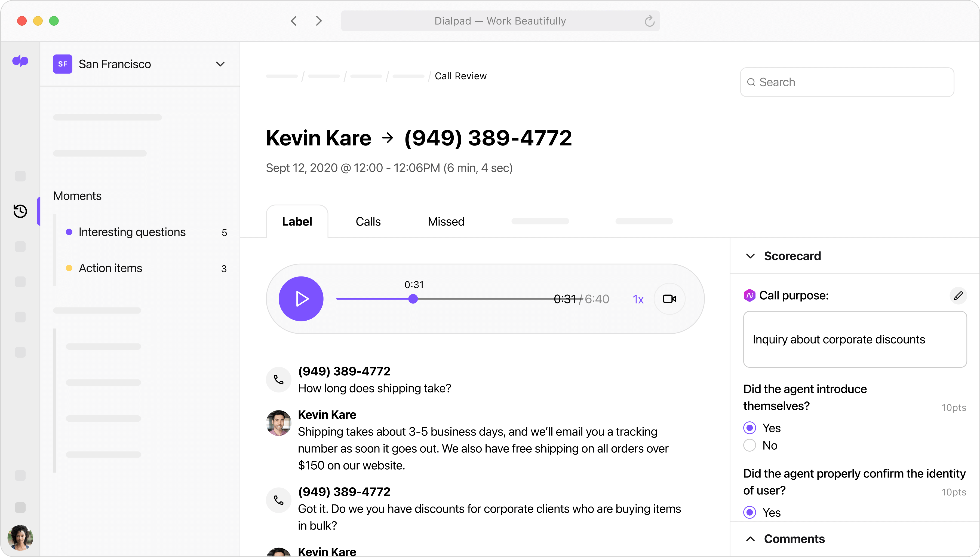This screenshot has width=980, height=557.
Task: Select Yes for identity confirmation question
Action: [x=749, y=512]
